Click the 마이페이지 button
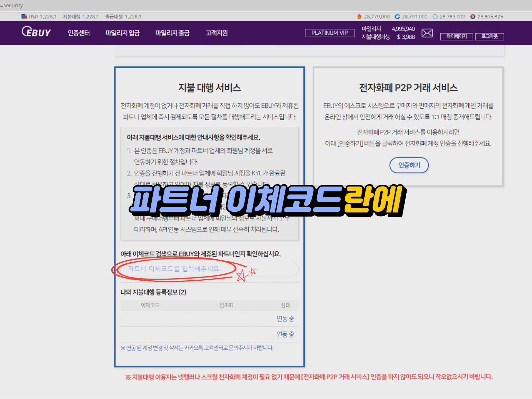Viewport: 532px width, 399px height. [456, 36]
